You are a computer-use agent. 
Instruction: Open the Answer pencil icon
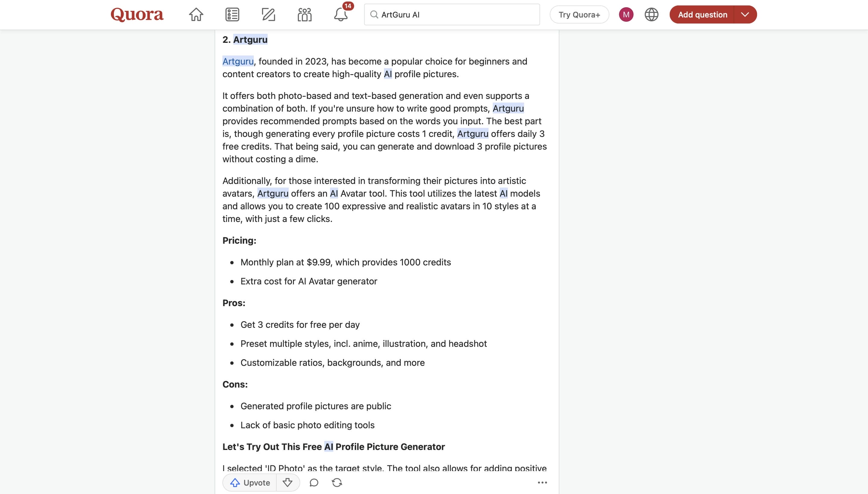268,14
